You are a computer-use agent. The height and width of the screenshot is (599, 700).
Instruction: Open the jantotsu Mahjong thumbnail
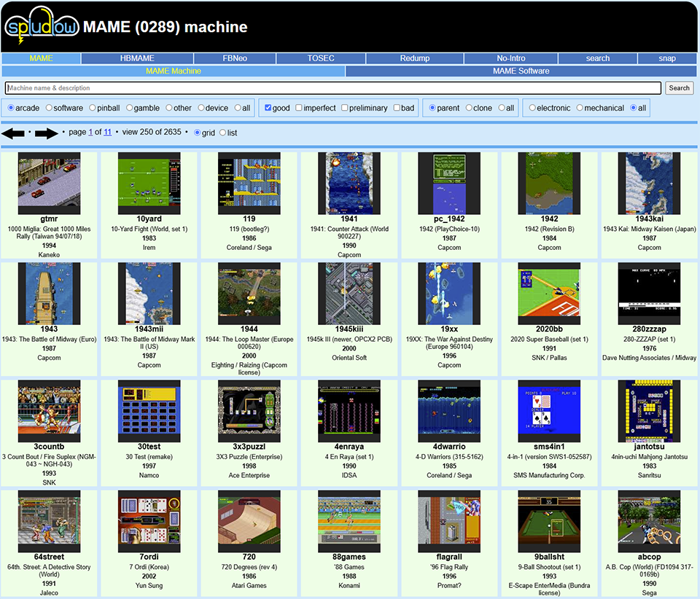[649, 411]
